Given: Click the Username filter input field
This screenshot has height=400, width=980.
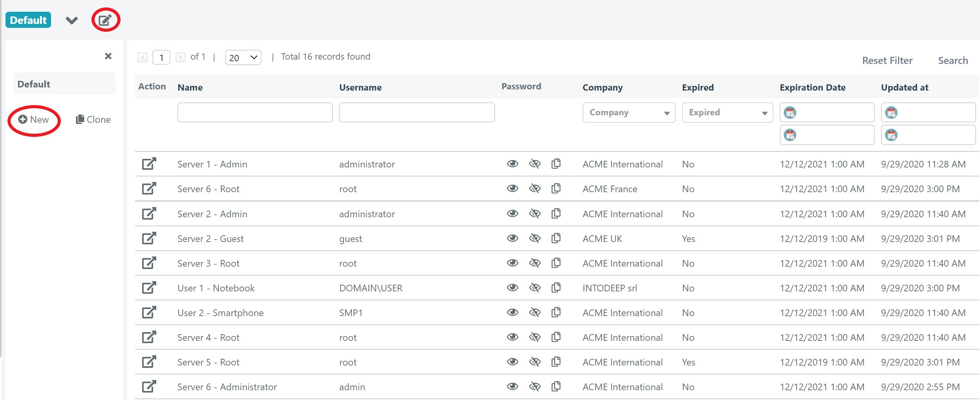Looking at the screenshot, I should point(417,113).
